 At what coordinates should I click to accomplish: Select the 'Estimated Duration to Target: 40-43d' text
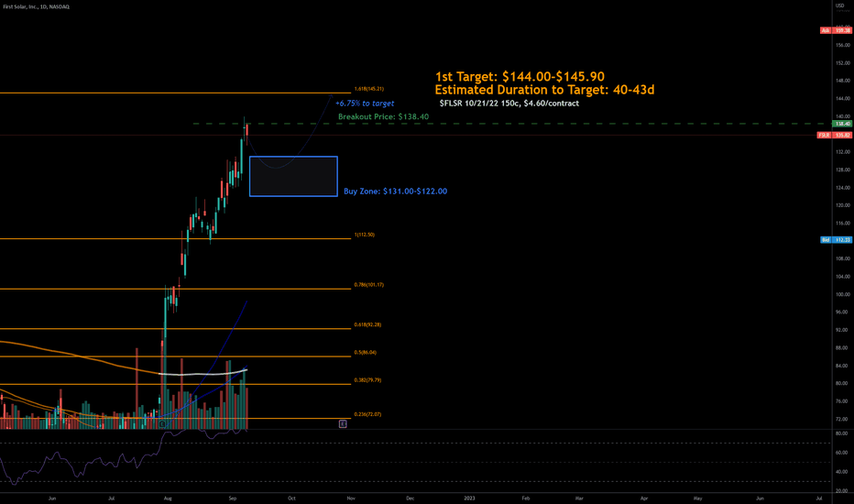click(x=544, y=90)
